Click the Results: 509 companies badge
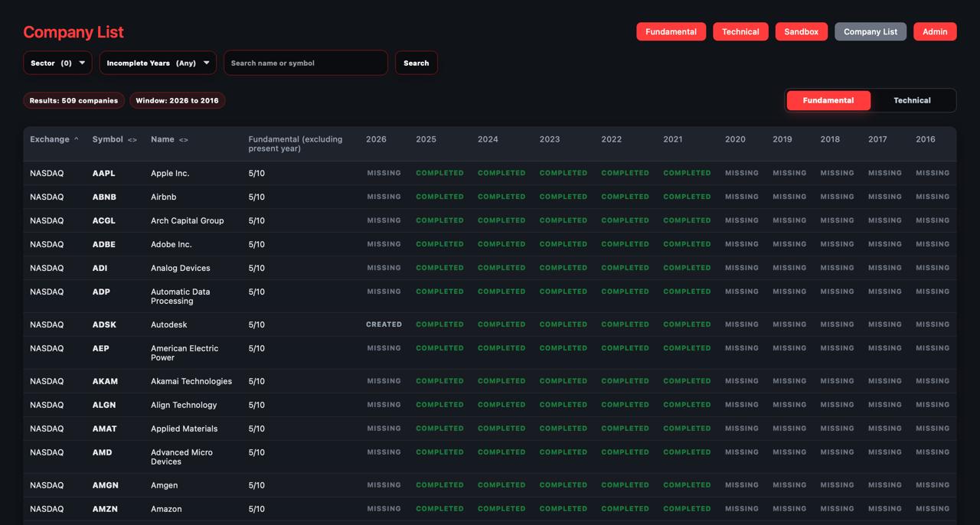 pos(73,100)
